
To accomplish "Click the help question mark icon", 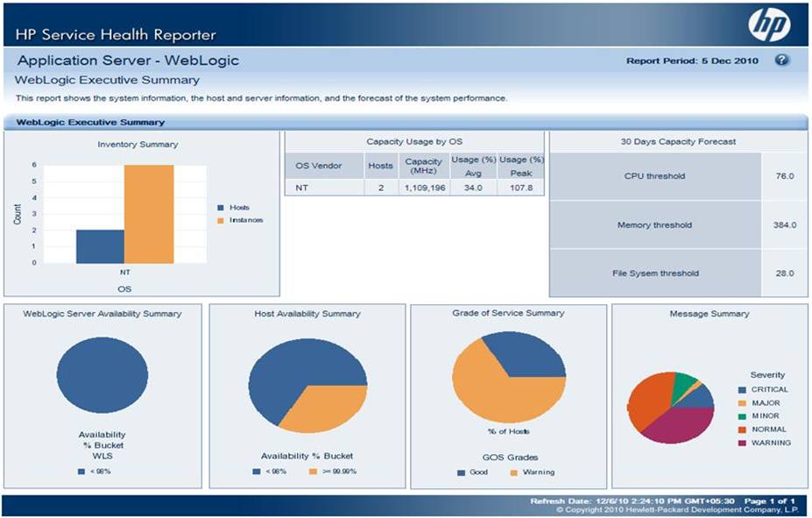I will (x=782, y=60).
